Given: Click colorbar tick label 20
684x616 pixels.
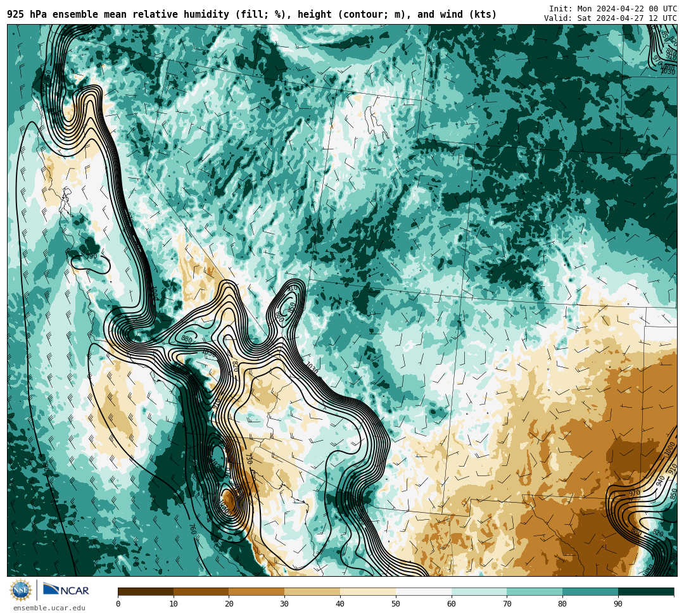Looking at the screenshot, I should 229,604.
